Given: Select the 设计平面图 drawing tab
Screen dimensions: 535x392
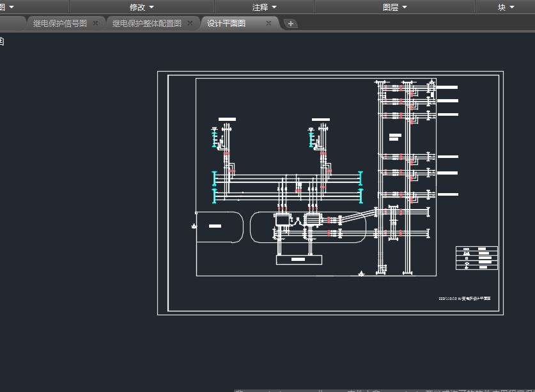Looking at the screenshot, I should click(226, 23).
